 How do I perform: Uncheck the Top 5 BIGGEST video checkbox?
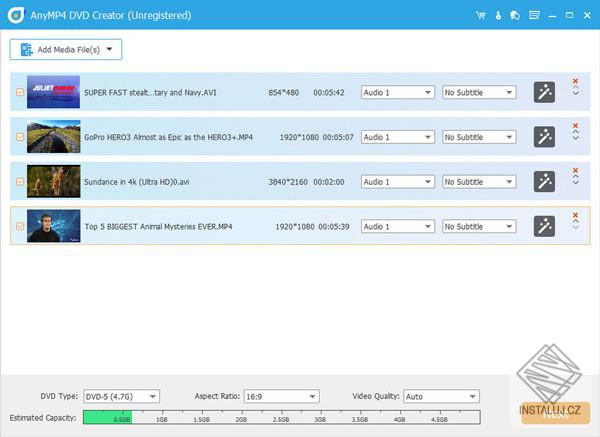point(20,227)
